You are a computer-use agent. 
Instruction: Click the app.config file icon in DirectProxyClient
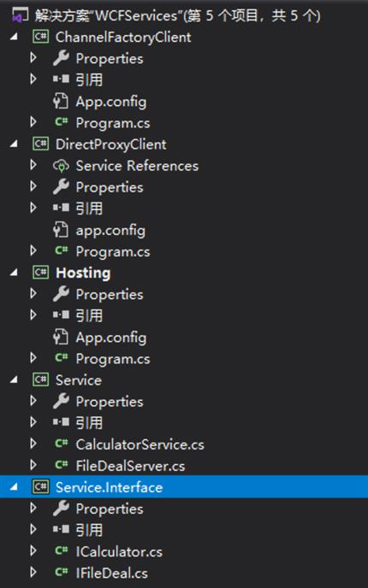[x=61, y=230]
